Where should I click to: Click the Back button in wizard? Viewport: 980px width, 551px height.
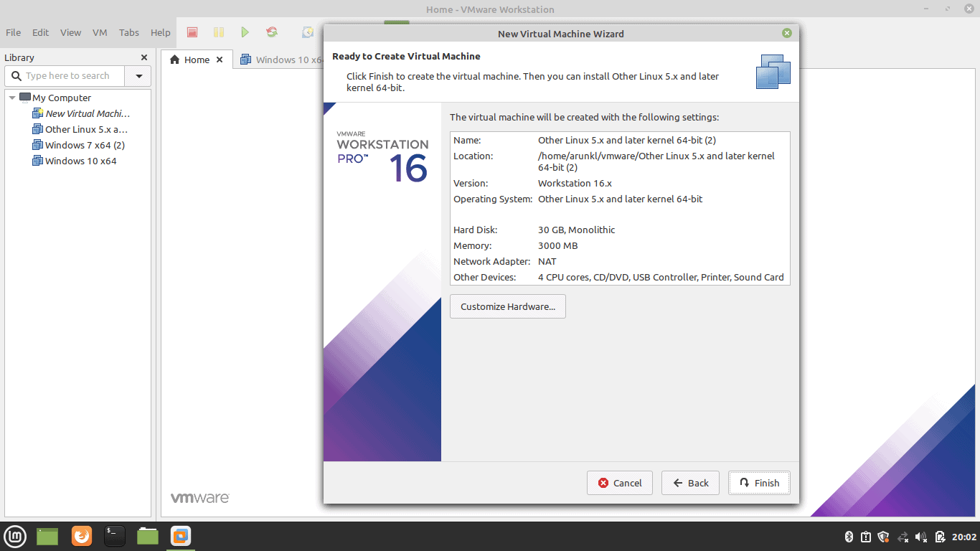click(691, 483)
